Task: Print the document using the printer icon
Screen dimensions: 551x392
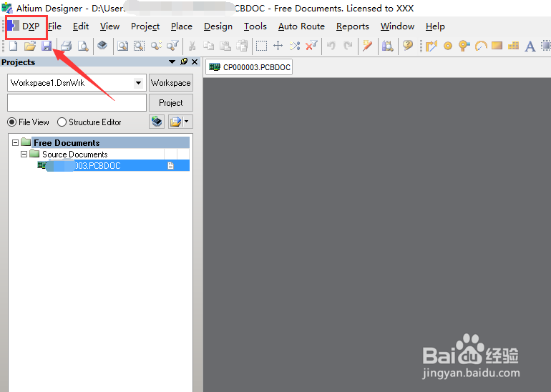Action: [x=66, y=46]
